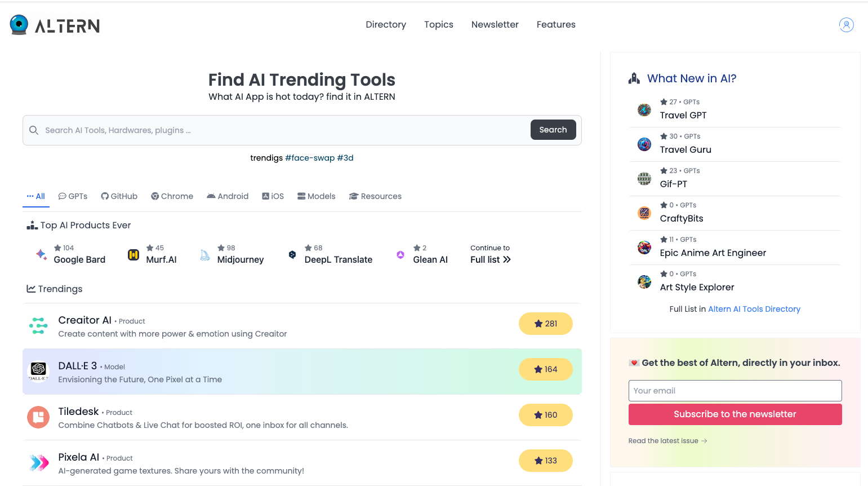Open the DALL·E 3 model title
This screenshot has height=486, width=868.
click(78, 366)
